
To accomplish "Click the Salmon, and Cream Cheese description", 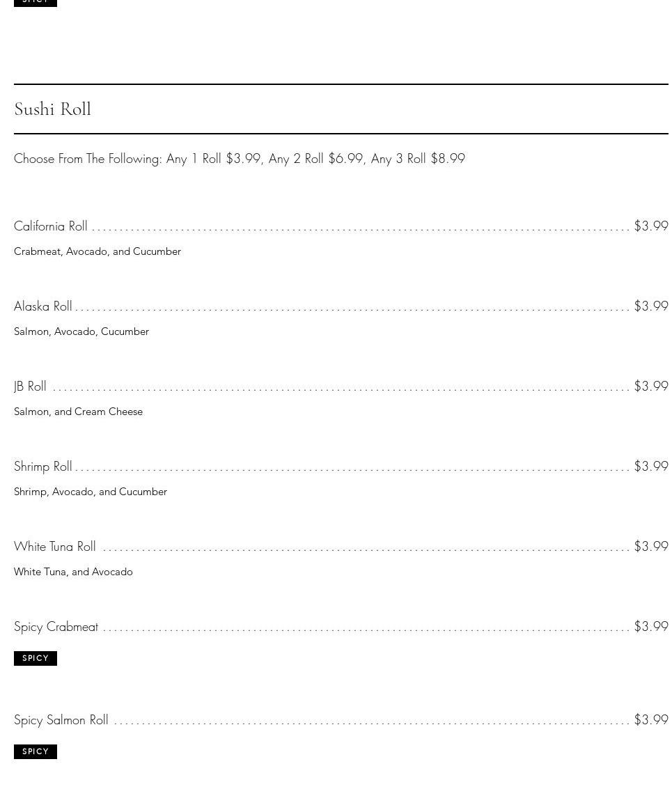I will [x=78, y=412].
